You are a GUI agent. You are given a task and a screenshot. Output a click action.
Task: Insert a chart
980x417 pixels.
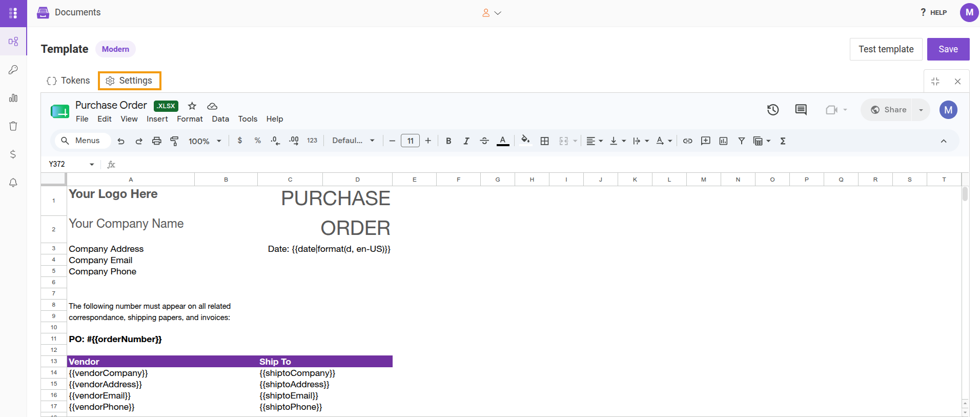723,141
